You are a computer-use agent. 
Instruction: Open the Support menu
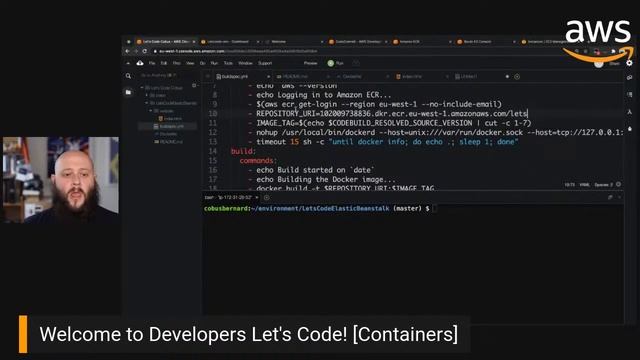click(265, 63)
